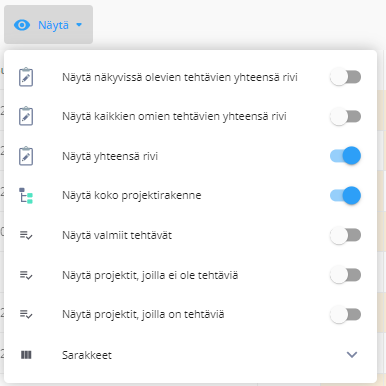The width and height of the screenshot is (386, 386).
Task: Click clipboard icon for näkyvissä olevien tehtävien row
Action: [x=26, y=77]
